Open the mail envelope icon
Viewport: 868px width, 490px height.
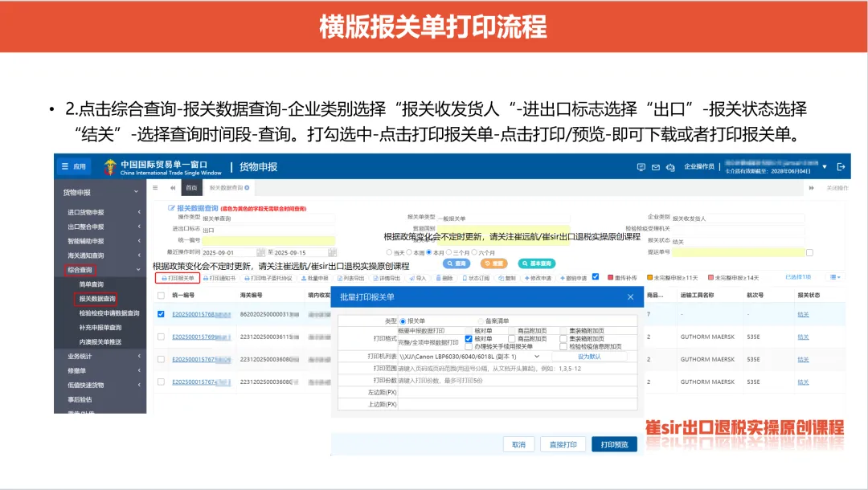(656, 167)
